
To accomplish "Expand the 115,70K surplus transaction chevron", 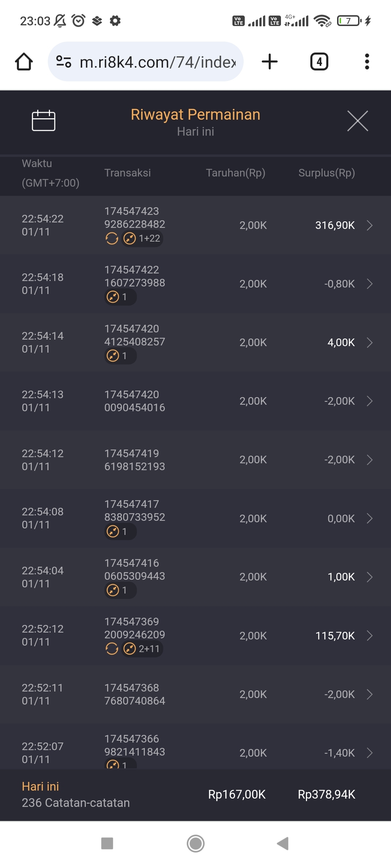I will pyautogui.click(x=369, y=635).
